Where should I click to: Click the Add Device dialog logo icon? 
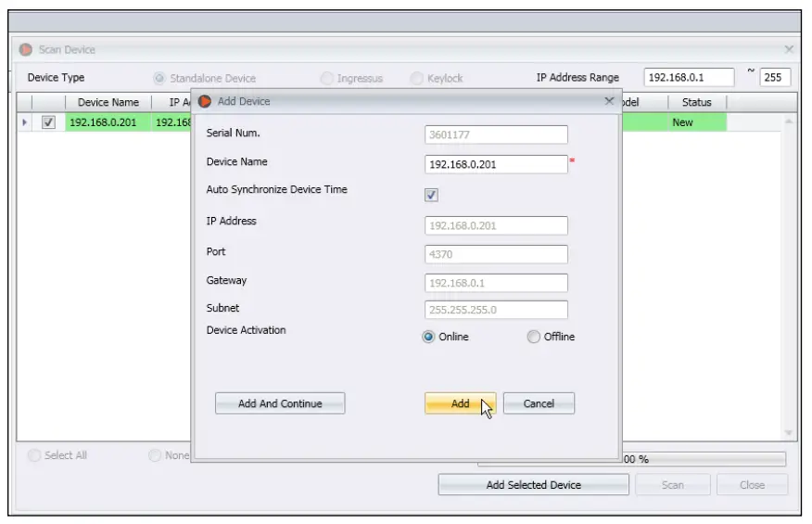click(x=205, y=102)
